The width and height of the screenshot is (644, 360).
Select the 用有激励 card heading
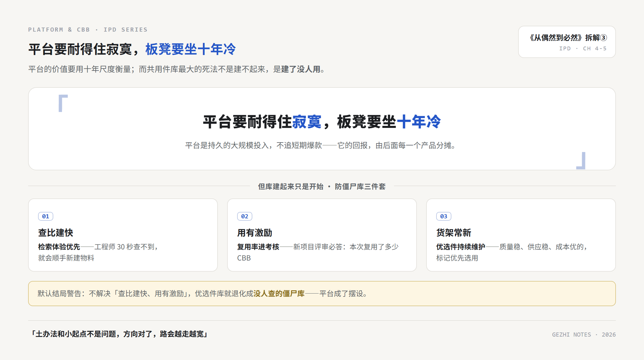[255, 233]
